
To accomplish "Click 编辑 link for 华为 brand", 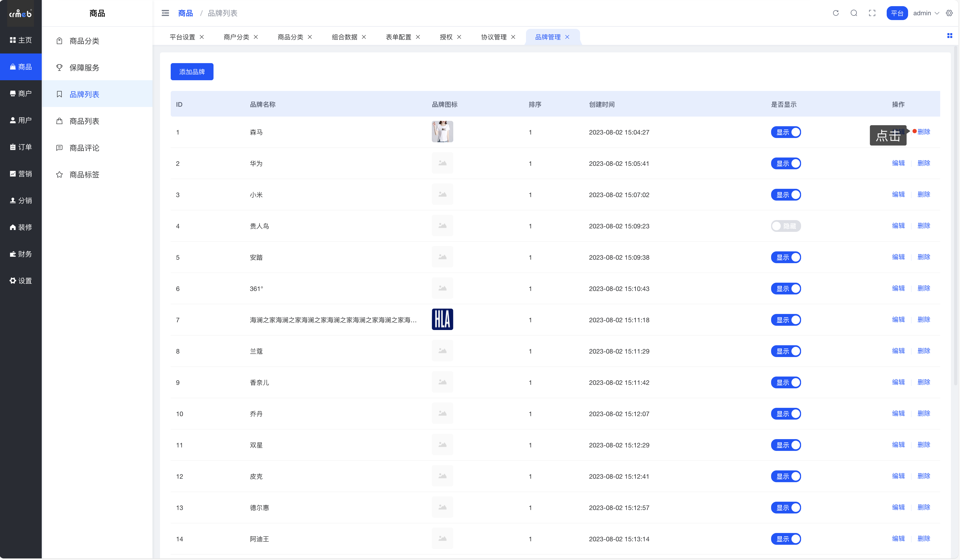I will coord(898,163).
